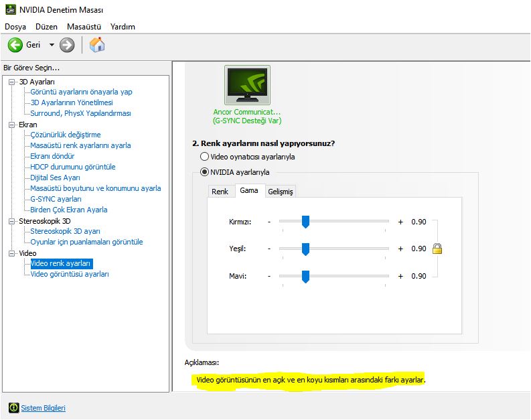Click the Mavi value 0.90
The height and width of the screenshot is (420, 531).
[419, 276]
